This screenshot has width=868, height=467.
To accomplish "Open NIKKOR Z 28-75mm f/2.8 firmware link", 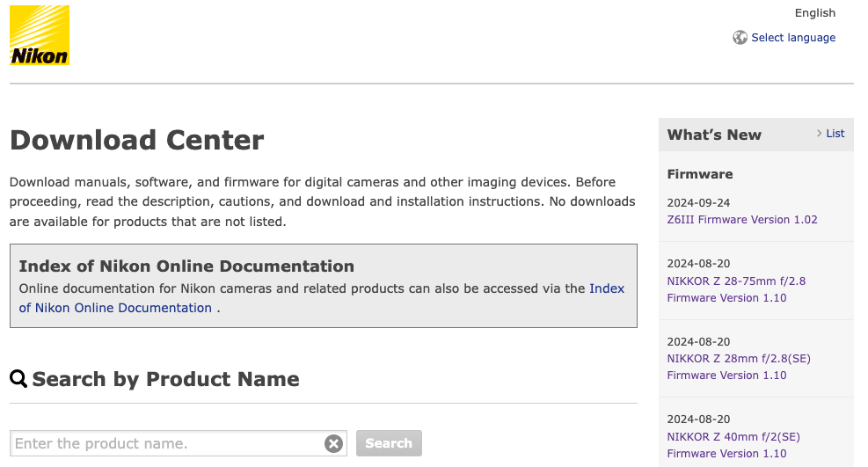I will (x=736, y=289).
